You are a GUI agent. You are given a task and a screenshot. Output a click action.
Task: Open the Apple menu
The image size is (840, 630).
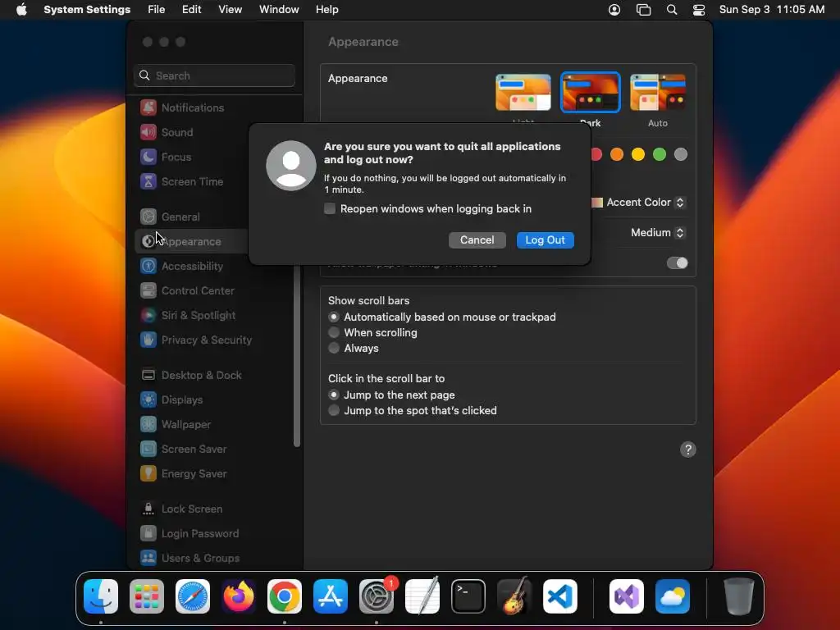pos(21,10)
